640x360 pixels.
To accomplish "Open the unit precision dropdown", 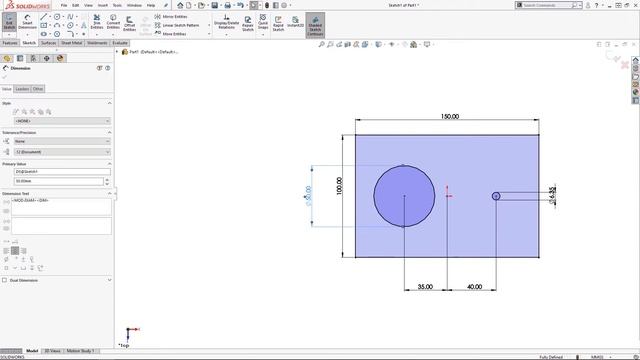I will coord(62,152).
